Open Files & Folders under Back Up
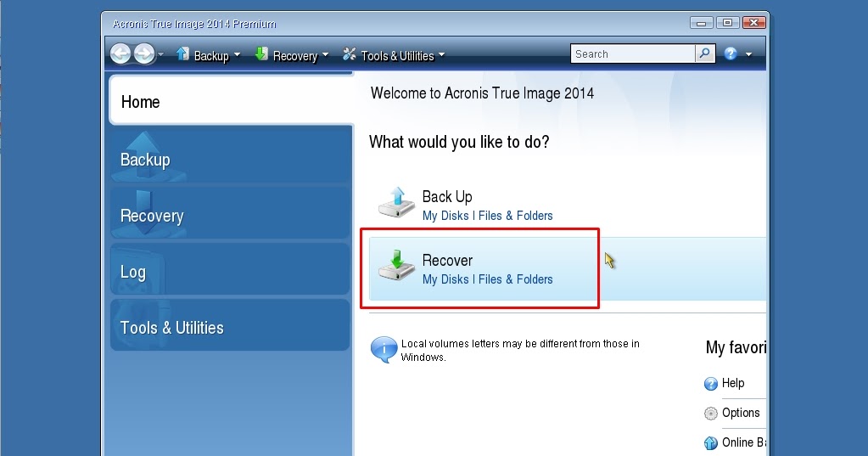The width and height of the screenshot is (868, 456). coord(515,216)
